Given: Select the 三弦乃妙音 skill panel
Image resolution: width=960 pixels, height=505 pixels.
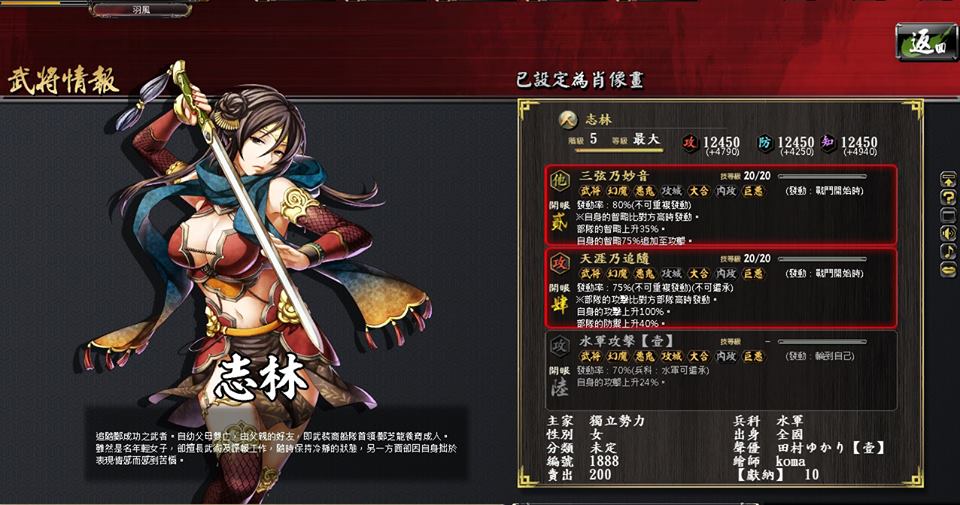Looking at the screenshot, I should [x=721, y=205].
